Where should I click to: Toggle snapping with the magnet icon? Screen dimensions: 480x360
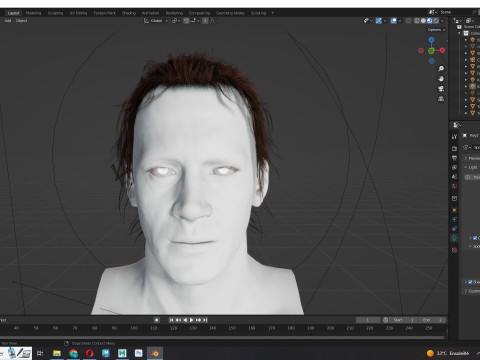tap(186, 21)
